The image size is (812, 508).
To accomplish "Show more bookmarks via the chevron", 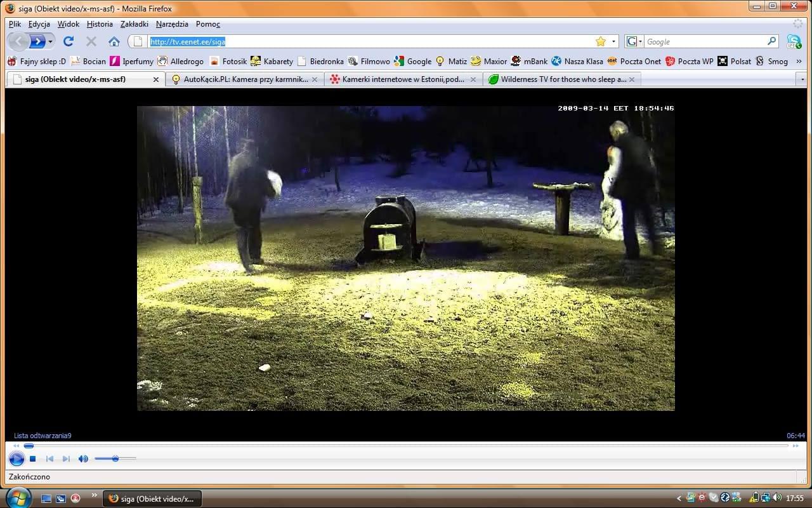I will (799, 62).
